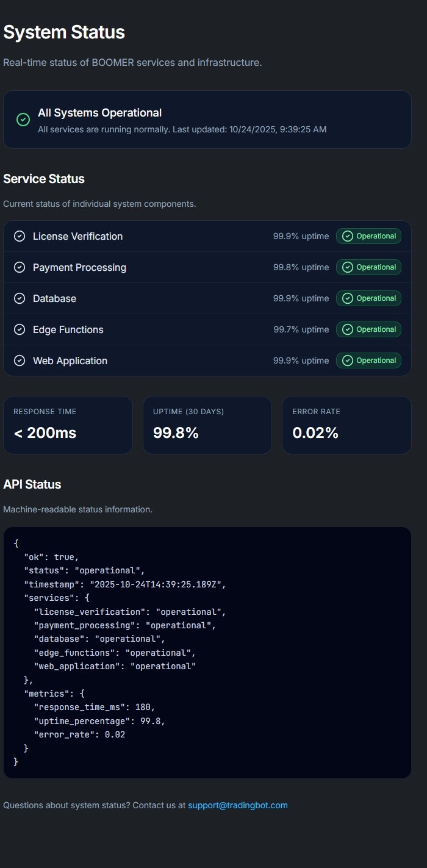
Task: Open the support@tradingbot.com email link
Action: (x=237, y=805)
